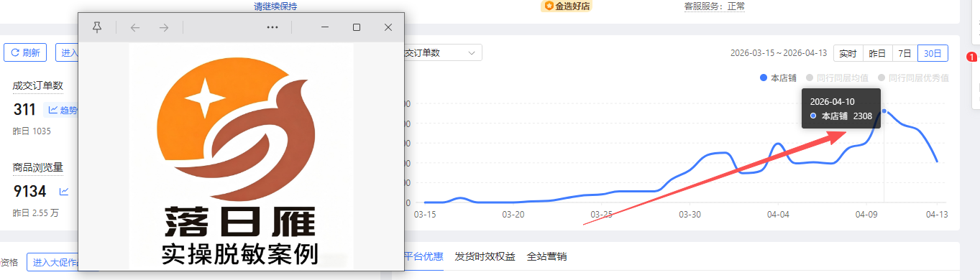Switch to the 平台优惠 tab
This screenshot has height=280, width=980.
tap(424, 256)
